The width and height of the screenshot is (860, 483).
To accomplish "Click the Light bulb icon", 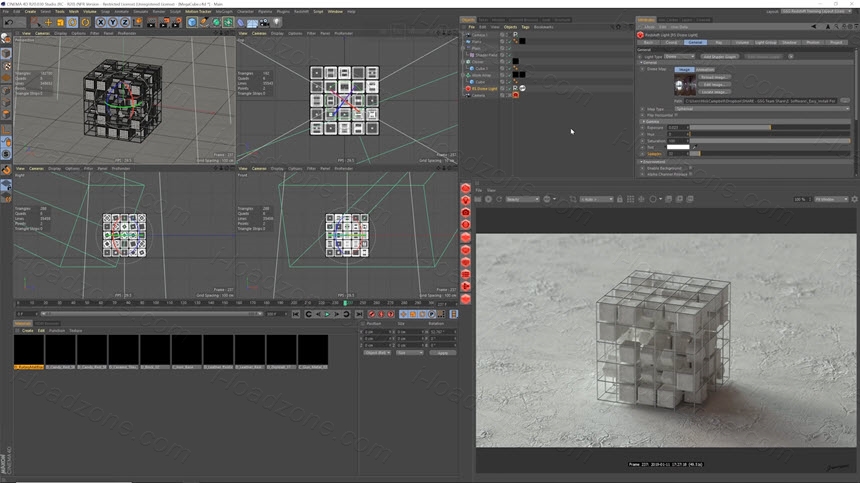I will tap(276, 22).
